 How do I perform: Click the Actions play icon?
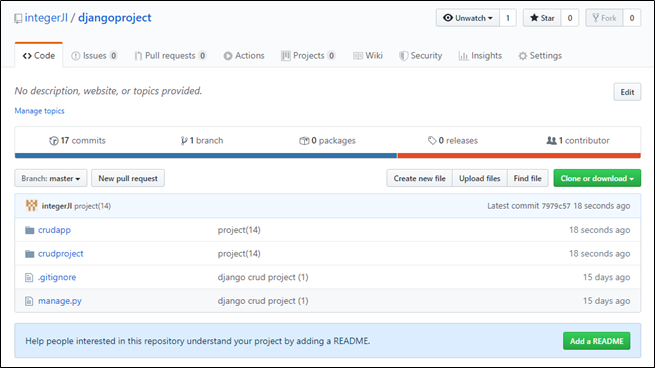click(228, 56)
